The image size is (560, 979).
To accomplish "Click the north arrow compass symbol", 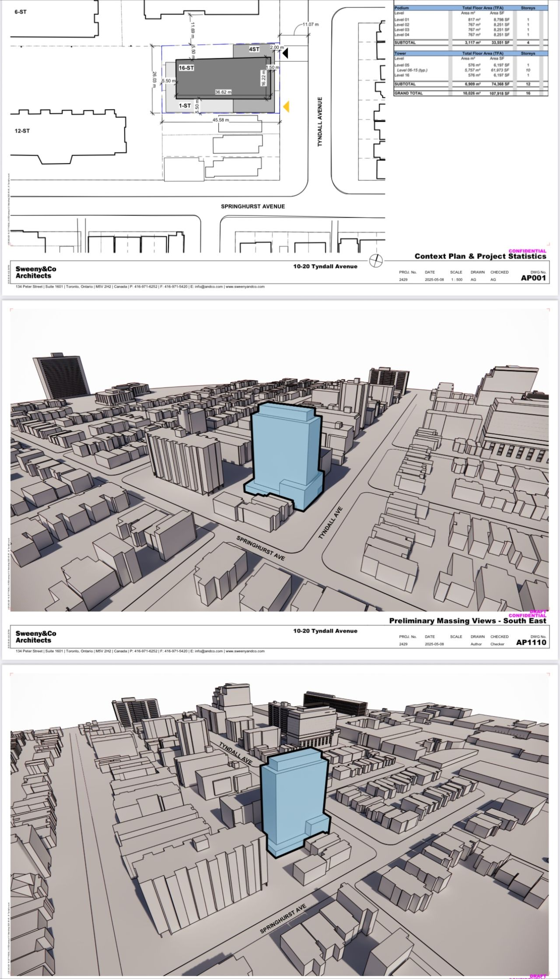I will point(375,261).
